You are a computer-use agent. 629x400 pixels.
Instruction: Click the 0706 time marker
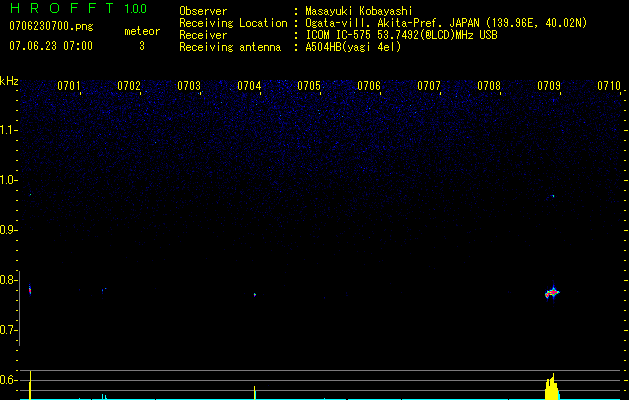(369, 86)
